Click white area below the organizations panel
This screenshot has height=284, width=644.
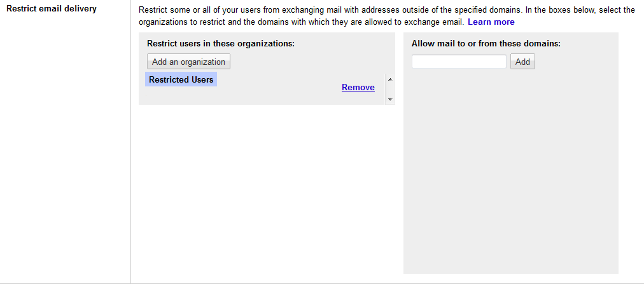point(266,191)
